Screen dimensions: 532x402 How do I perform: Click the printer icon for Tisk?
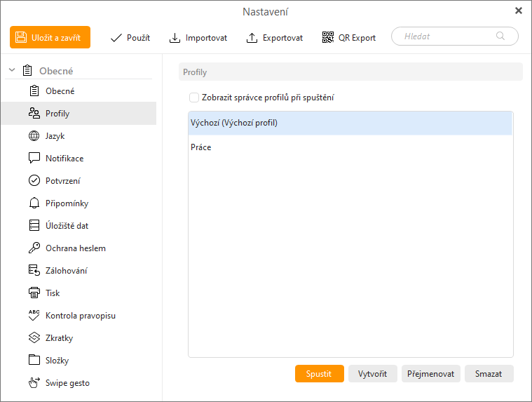pos(34,293)
